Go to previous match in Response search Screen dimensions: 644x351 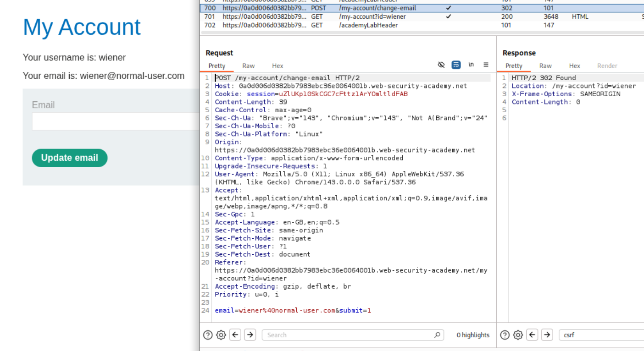(532, 335)
